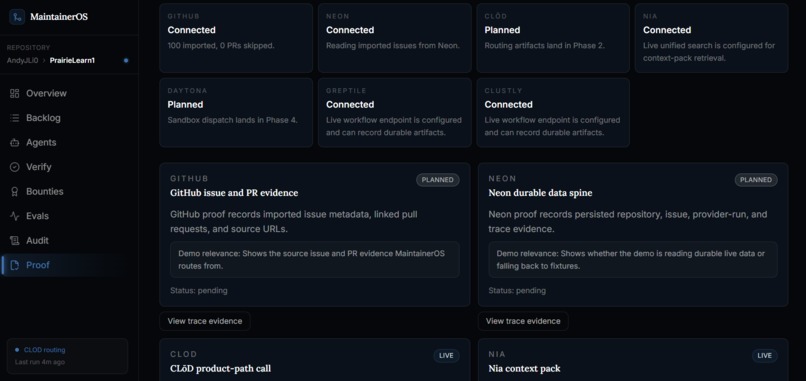Click GitHub card's Demo relevance note
This screenshot has width=806, height=381.
tap(315, 260)
